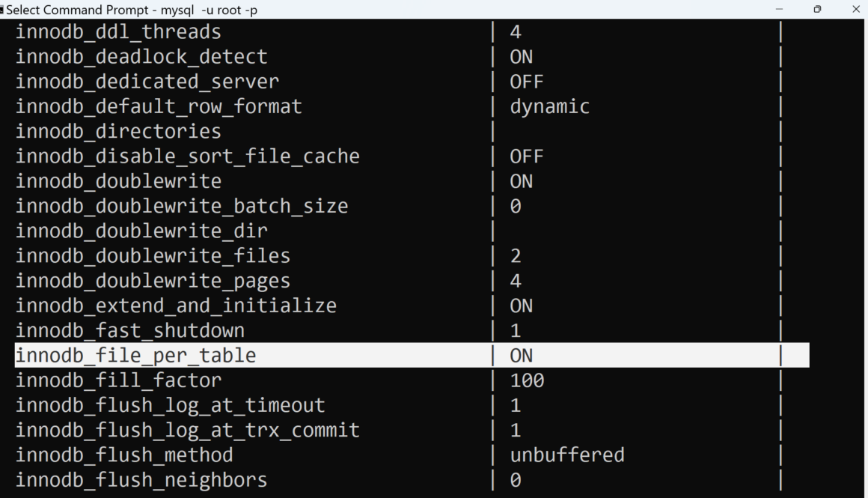Click the innodb_extend_and_initialize variable name

coord(176,306)
